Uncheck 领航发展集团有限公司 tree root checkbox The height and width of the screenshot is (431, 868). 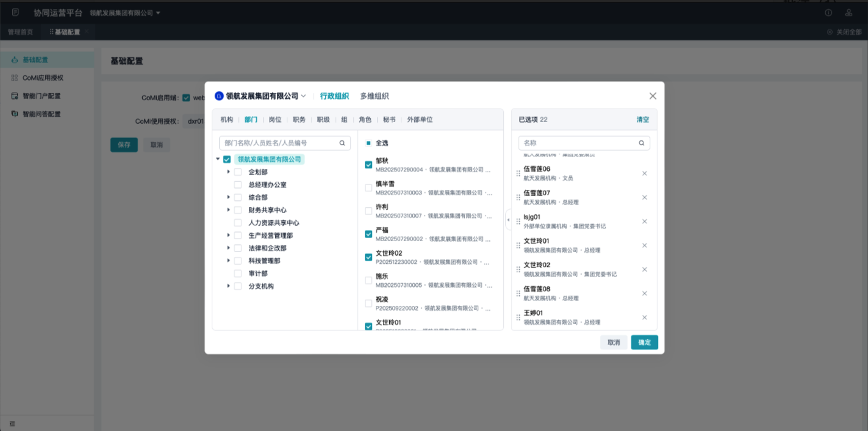click(227, 159)
